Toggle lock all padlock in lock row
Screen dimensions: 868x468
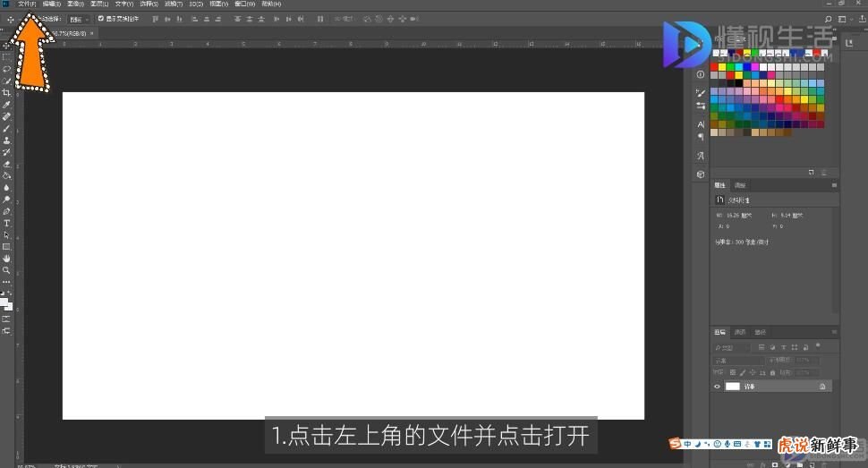click(773, 373)
